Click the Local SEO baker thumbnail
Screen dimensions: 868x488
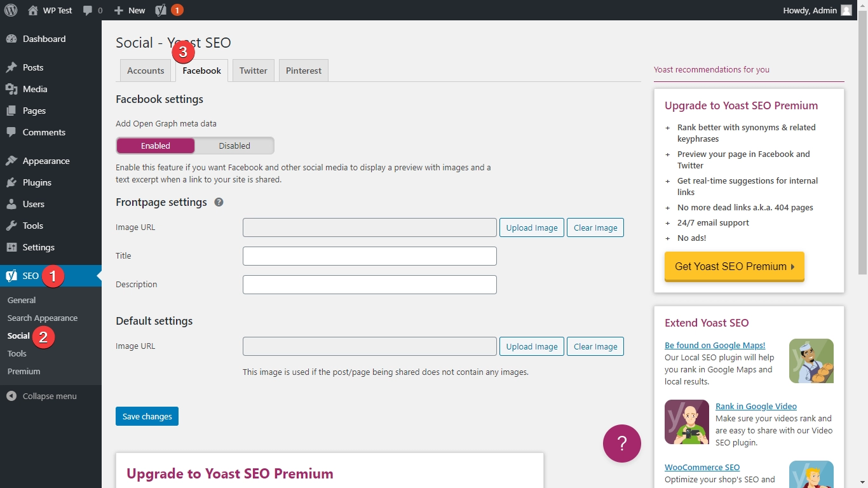point(811,361)
